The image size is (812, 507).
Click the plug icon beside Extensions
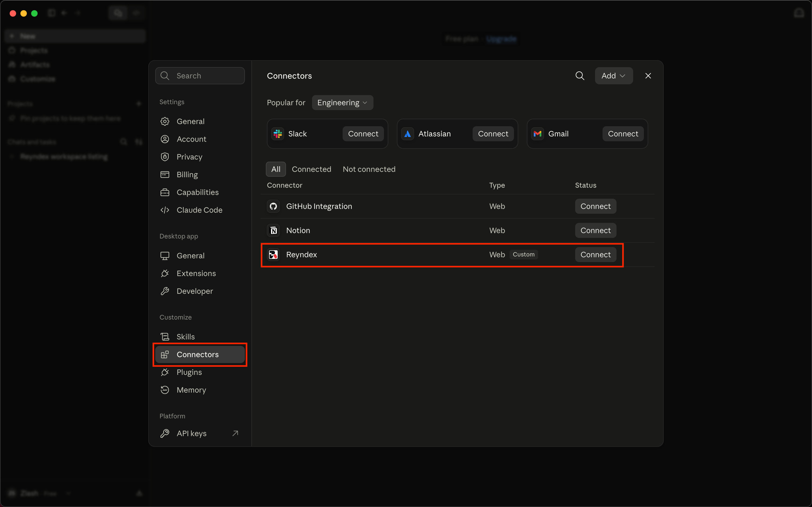coord(165,274)
